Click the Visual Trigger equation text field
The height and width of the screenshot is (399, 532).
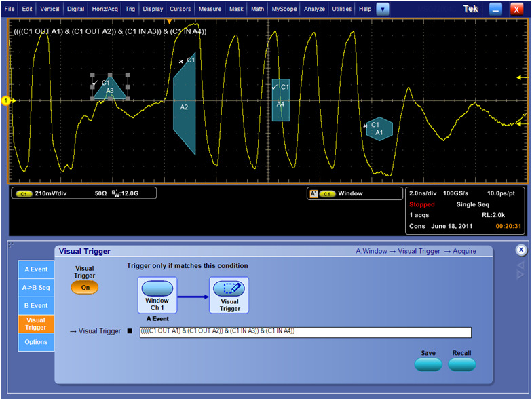[x=305, y=332]
